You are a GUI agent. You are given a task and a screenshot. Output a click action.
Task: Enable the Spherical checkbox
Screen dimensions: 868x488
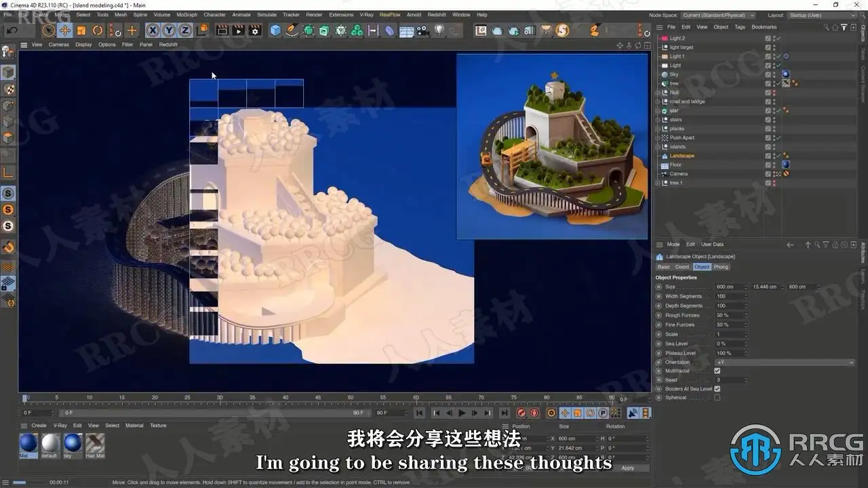pos(717,398)
